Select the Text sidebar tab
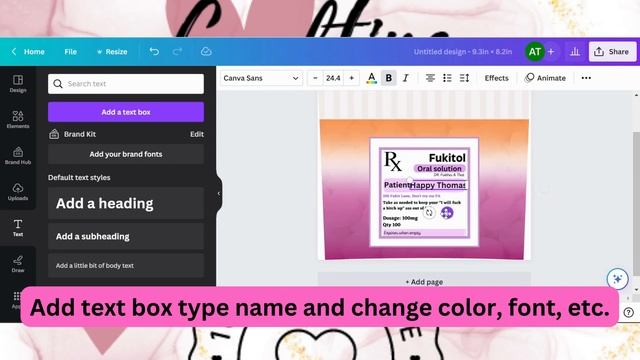Image resolution: width=640 pixels, height=360 pixels. click(18, 228)
